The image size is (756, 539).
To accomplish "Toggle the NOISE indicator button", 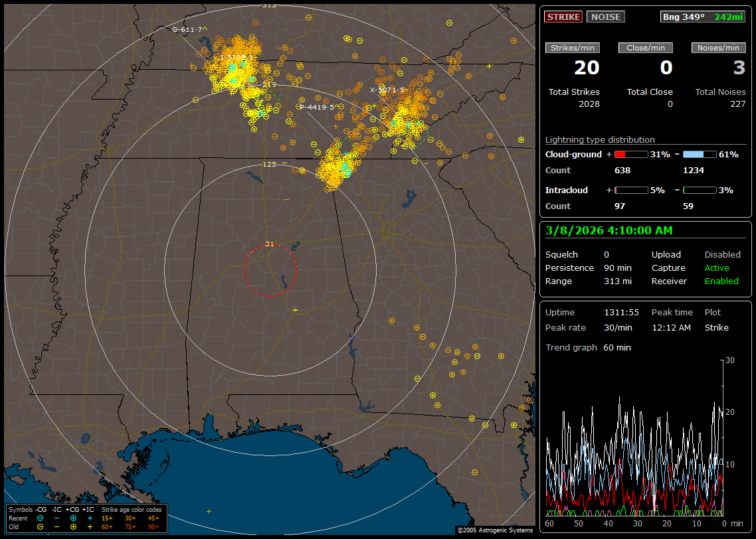I will point(605,17).
